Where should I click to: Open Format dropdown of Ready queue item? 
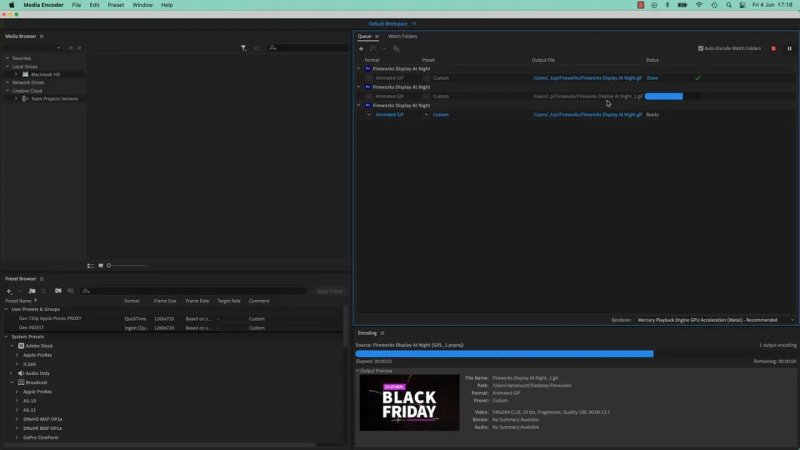pos(369,115)
